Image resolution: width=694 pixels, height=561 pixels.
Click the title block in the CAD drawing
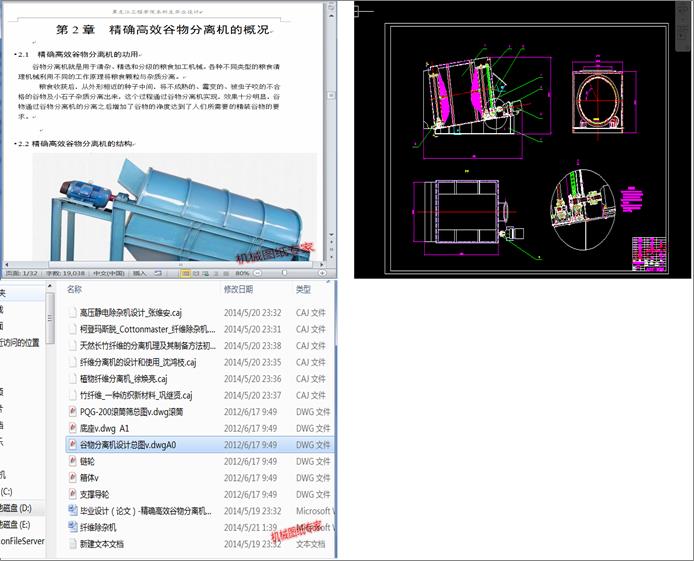pyautogui.click(x=649, y=254)
